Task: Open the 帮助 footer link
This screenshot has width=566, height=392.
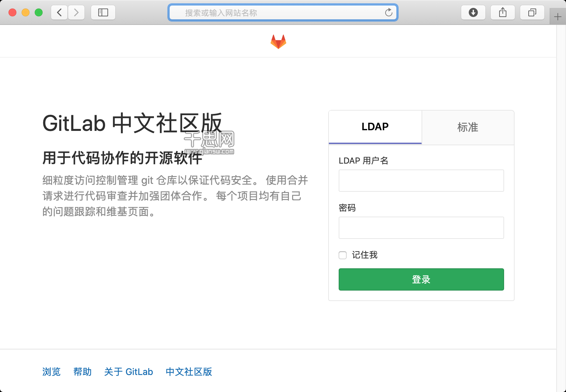Action: [x=83, y=372]
